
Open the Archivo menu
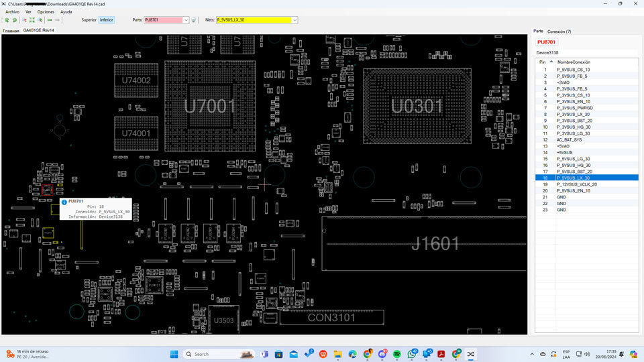click(12, 12)
